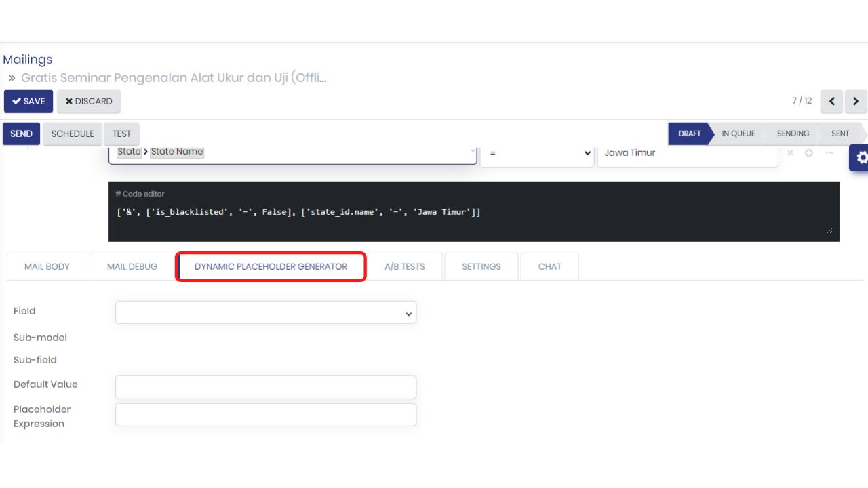868x488 pixels.
Task: Switch to the Mail Body tab
Action: (47, 266)
